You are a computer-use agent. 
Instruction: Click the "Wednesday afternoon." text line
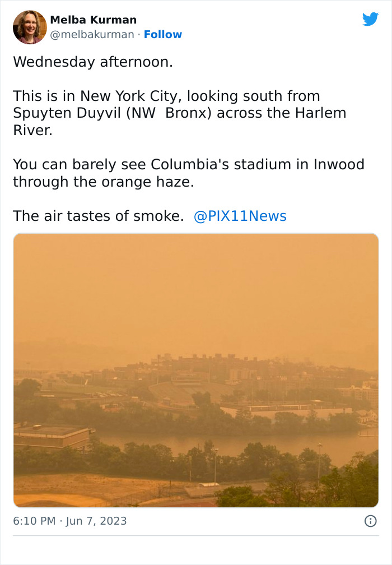[x=93, y=62]
